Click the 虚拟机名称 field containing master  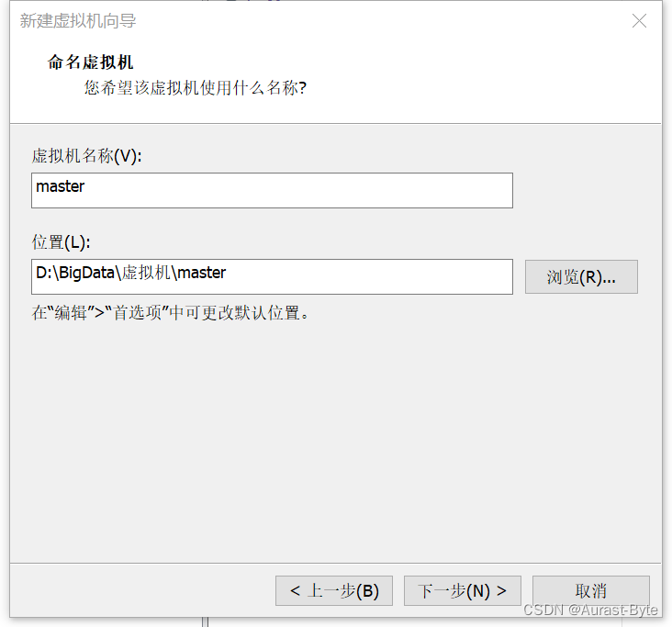coord(272,191)
